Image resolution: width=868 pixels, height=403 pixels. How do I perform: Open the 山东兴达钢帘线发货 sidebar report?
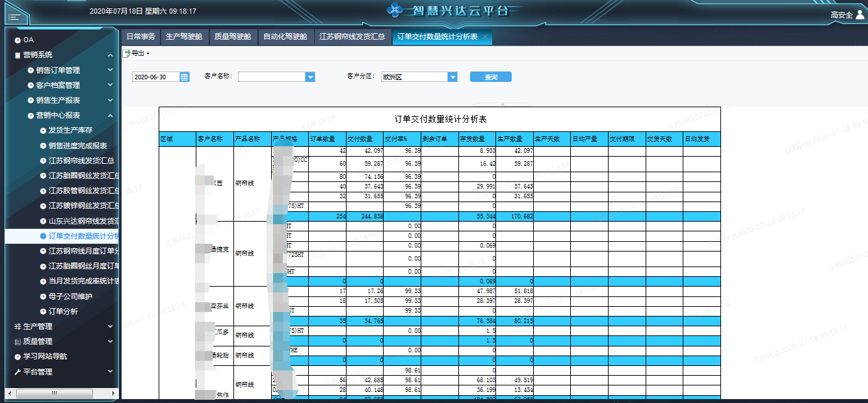(x=83, y=221)
